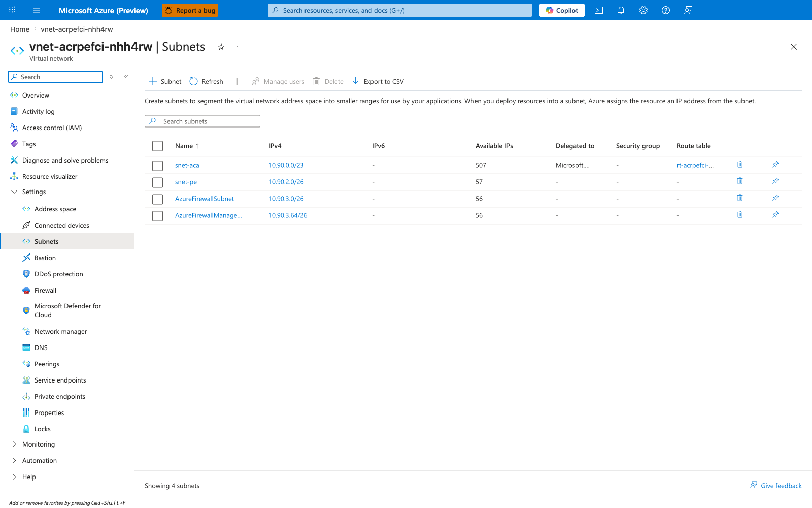
Task: Focus the global search resources box
Action: pos(400,10)
